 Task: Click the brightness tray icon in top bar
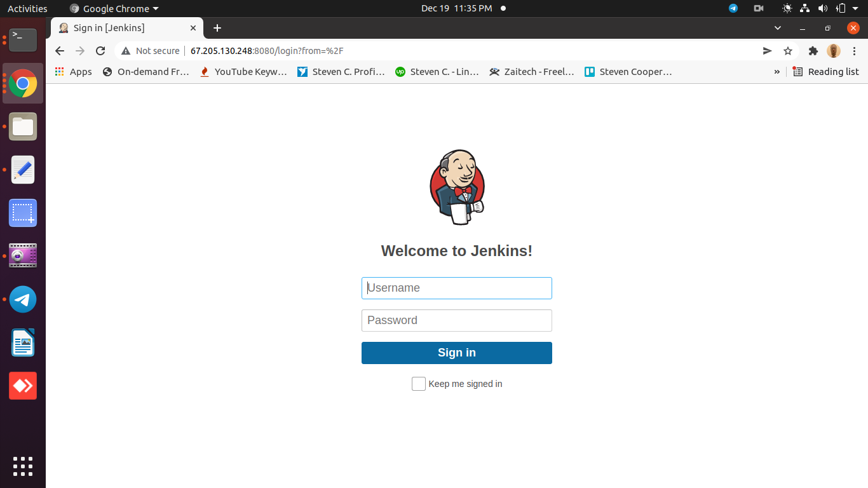[x=787, y=8]
